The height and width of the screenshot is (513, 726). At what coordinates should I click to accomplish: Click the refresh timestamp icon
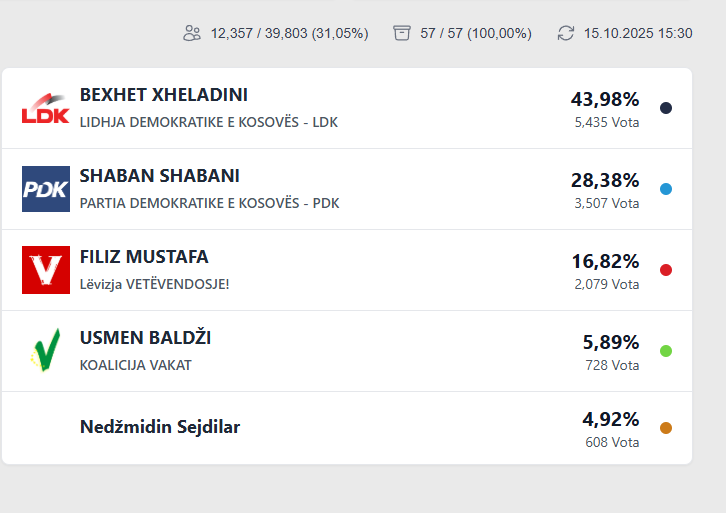click(566, 33)
